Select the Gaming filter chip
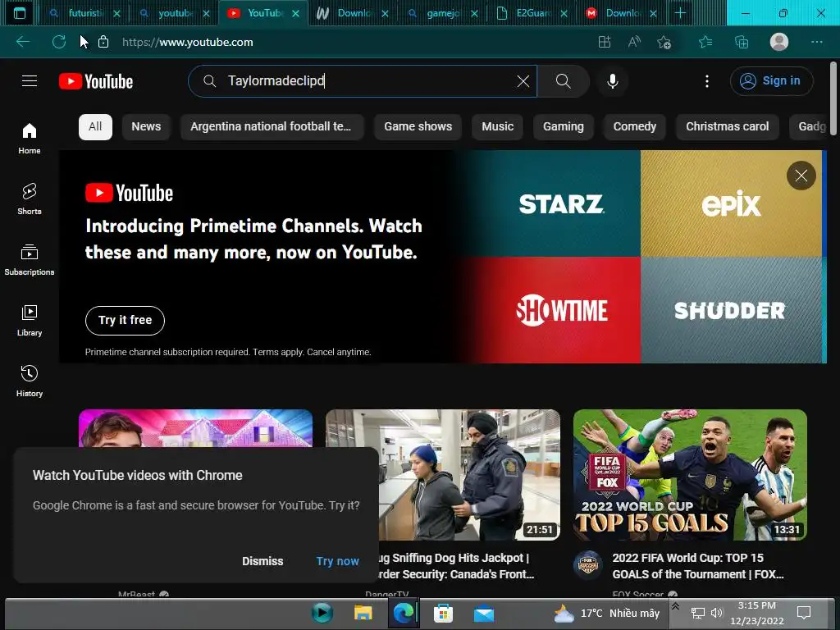 click(x=563, y=126)
